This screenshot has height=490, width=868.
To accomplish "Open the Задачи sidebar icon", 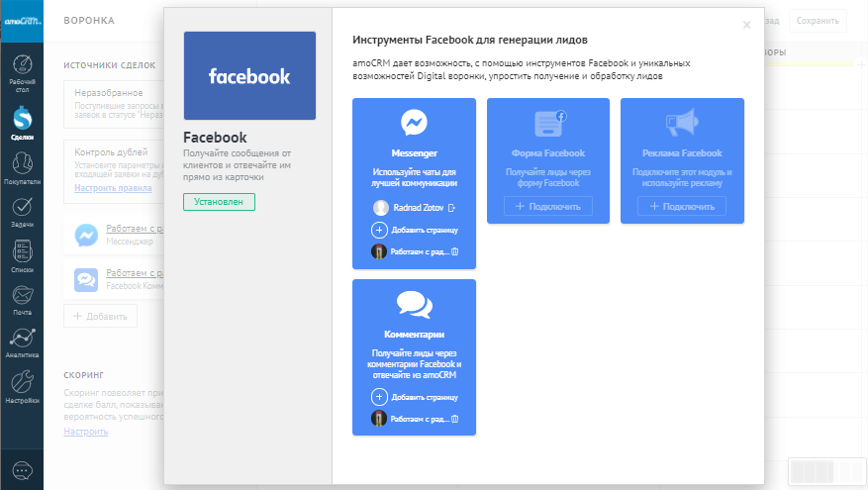I will [22, 207].
